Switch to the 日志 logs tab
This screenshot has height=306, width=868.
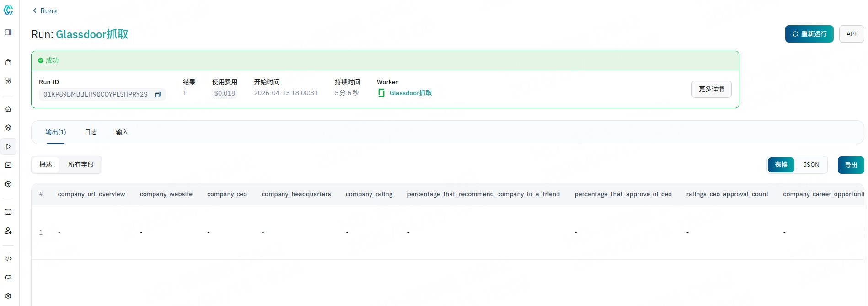[91, 132]
